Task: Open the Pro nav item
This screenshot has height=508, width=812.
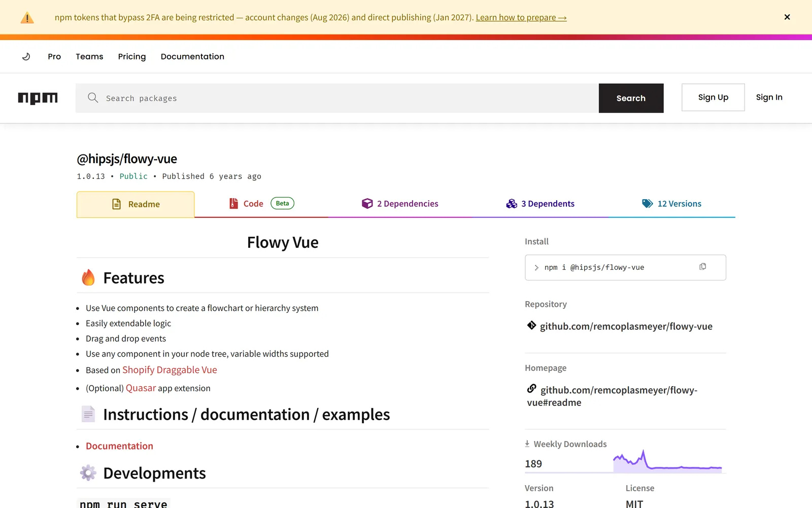Action: [54, 56]
